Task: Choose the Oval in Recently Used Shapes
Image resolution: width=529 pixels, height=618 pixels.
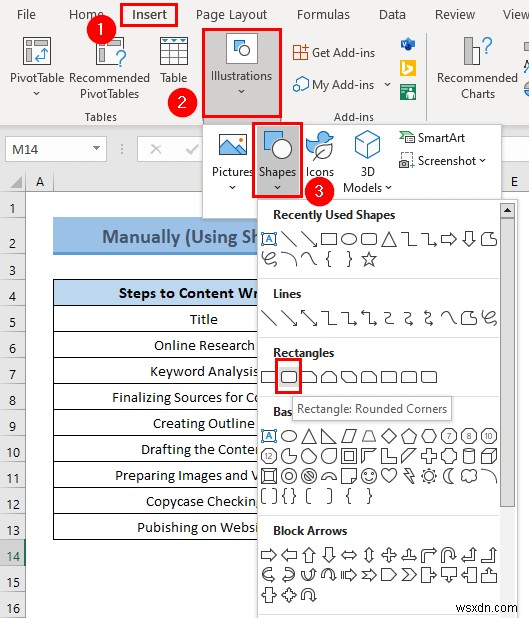Action: tap(349, 239)
